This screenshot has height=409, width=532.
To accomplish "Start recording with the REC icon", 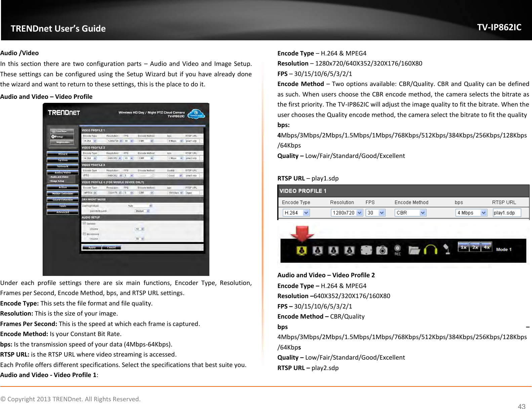I will coord(398,250).
